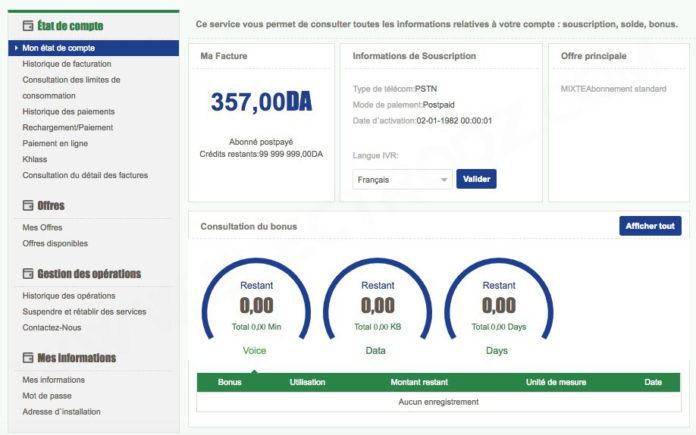Click the Afficher tout button
Screen dimensions: 696x435
pyautogui.click(x=650, y=226)
